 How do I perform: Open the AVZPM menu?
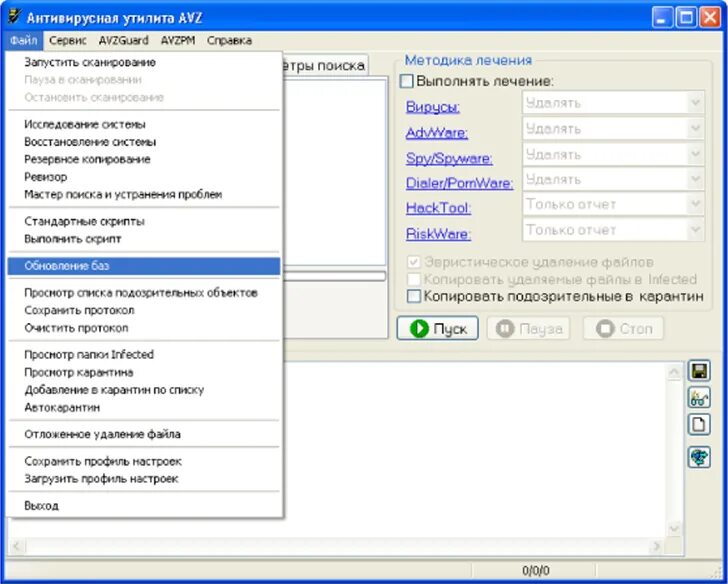[x=178, y=41]
